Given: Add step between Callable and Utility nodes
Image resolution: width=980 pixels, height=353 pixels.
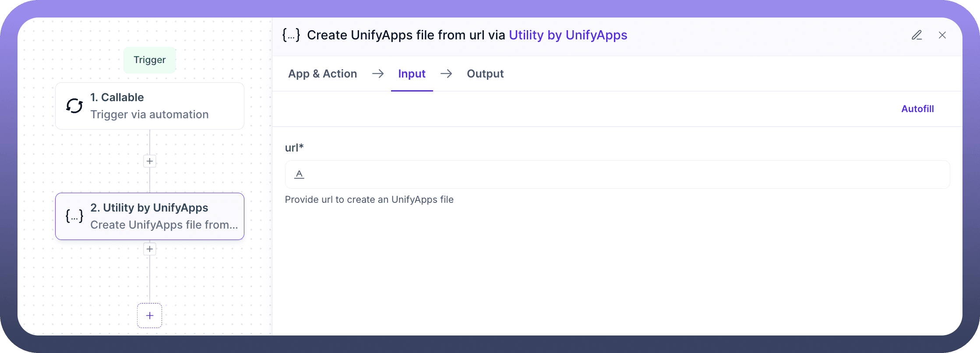Looking at the screenshot, I should pyautogui.click(x=150, y=161).
